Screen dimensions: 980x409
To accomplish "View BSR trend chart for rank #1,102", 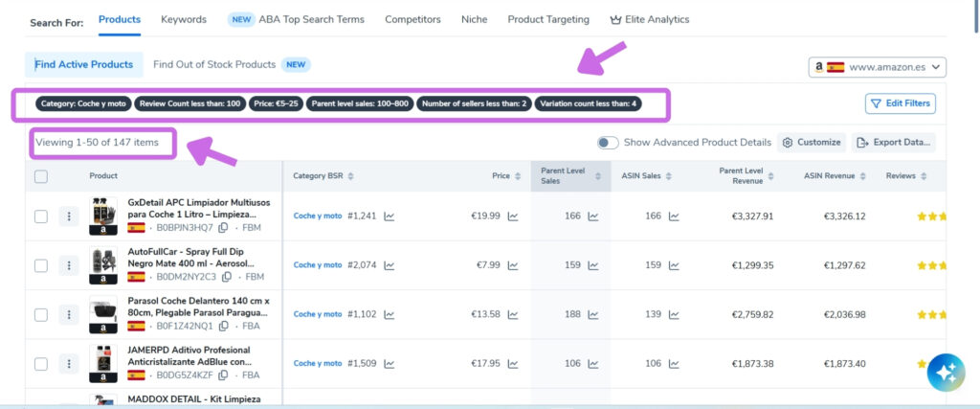I will [x=390, y=314].
